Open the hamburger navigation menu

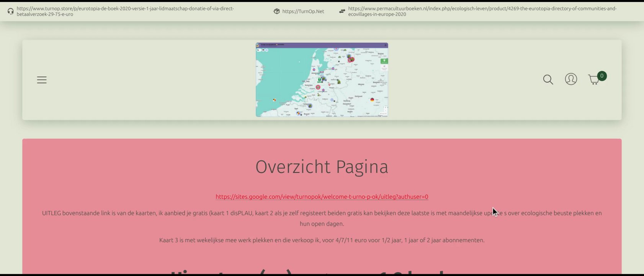[42, 80]
